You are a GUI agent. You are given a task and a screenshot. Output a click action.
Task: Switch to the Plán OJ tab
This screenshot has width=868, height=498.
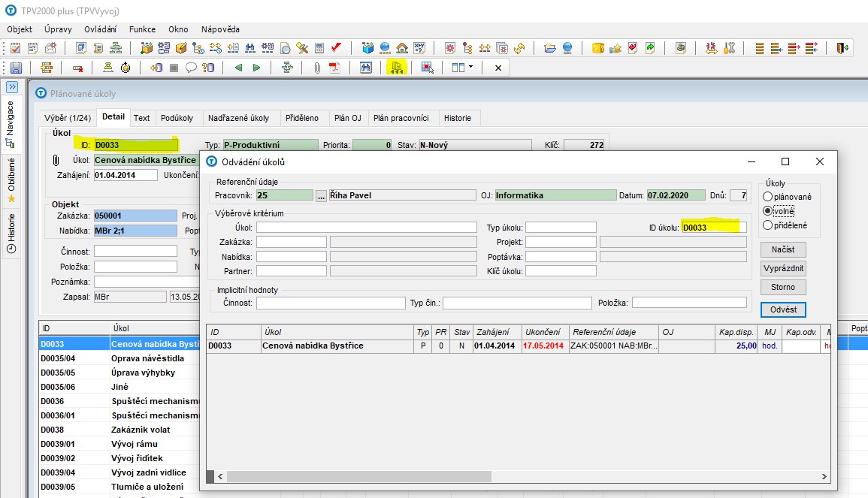coord(348,118)
